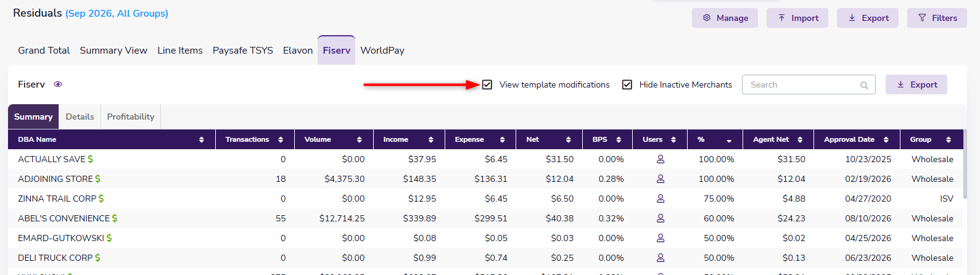980x275 pixels.
Task: Sort by Users column
Action: [x=673, y=140]
